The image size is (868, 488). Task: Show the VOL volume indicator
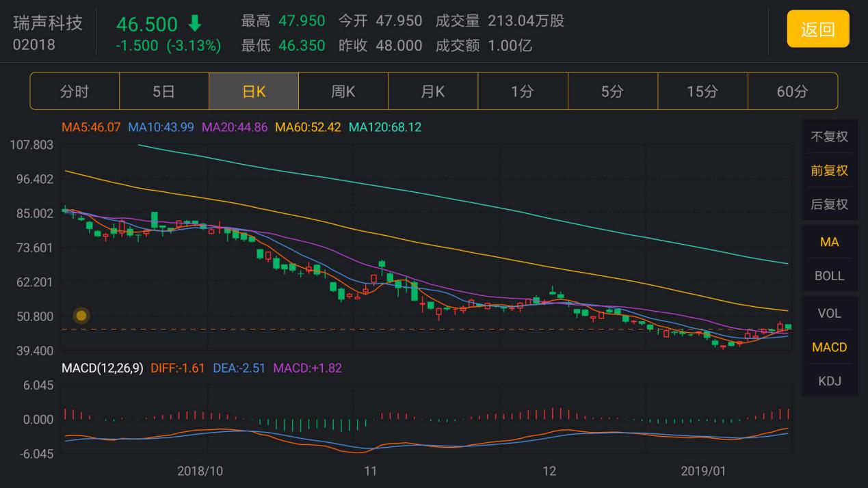tap(829, 313)
